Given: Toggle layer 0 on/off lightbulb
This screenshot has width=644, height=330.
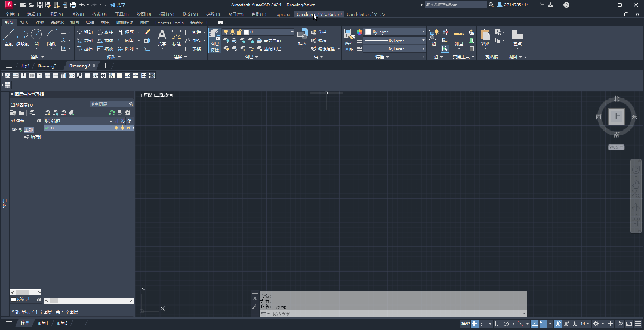Looking at the screenshot, I should pyautogui.click(x=117, y=128).
